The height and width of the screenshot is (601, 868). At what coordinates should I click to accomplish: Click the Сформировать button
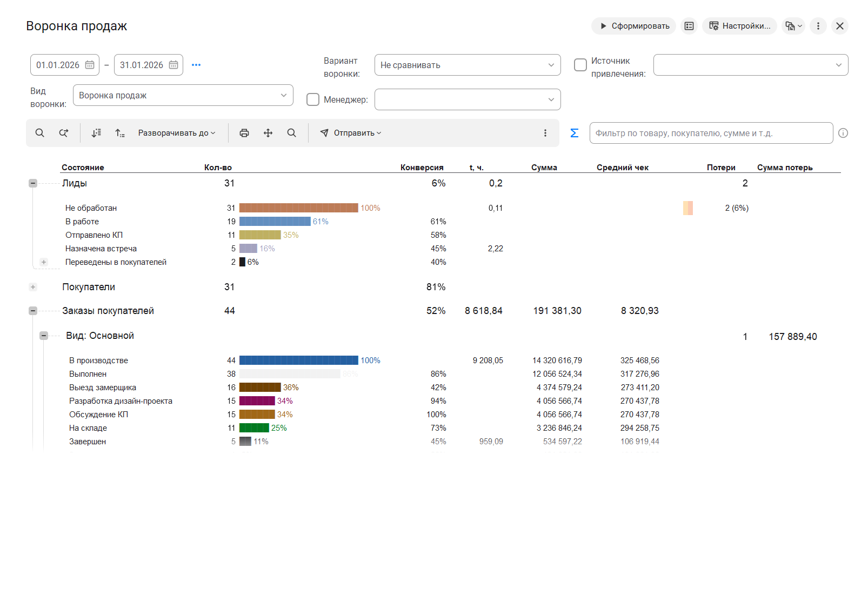[x=634, y=26]
